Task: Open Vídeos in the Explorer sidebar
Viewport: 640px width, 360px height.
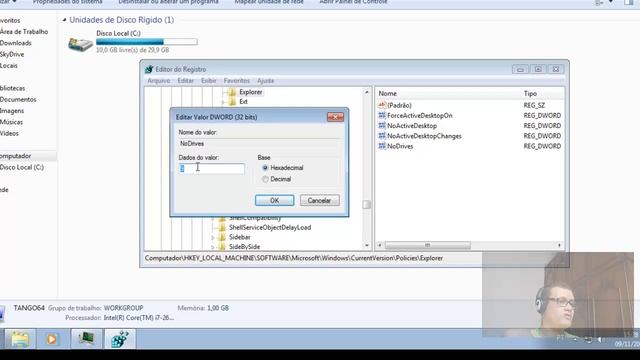Action: point(9,133)
